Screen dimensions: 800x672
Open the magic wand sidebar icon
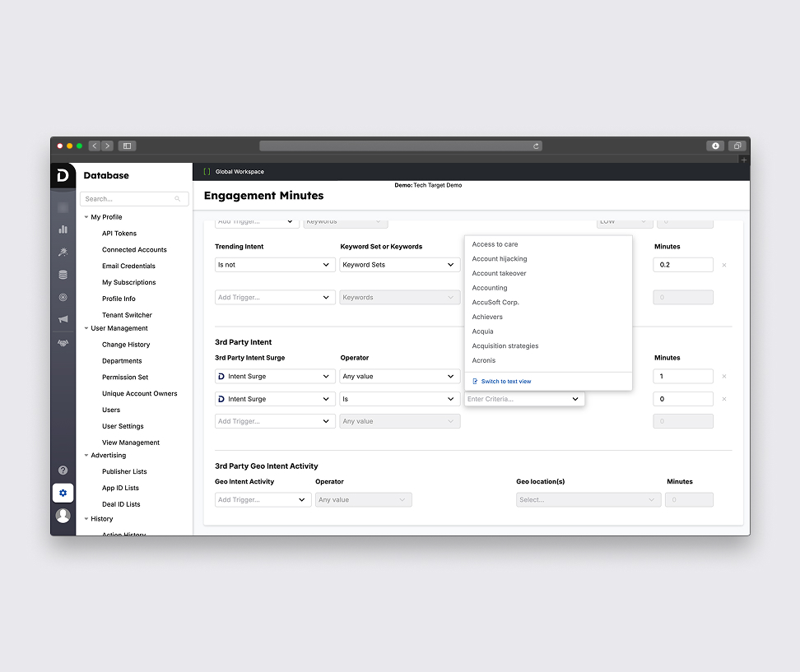coord(63,252)
